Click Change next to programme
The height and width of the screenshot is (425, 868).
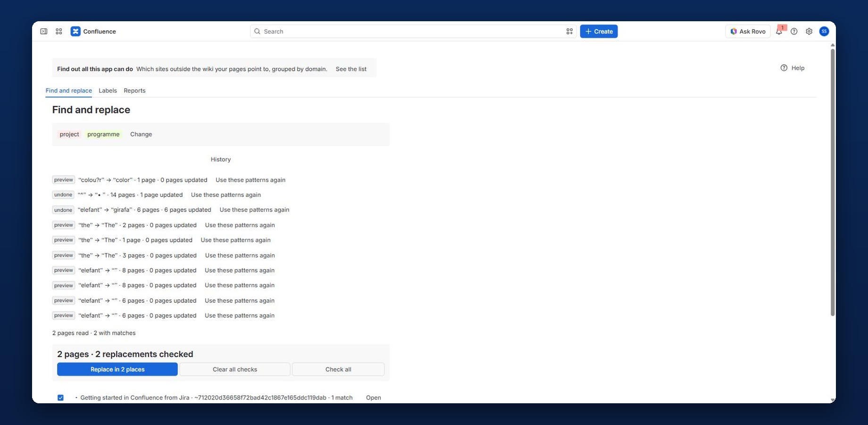(141, 134)
